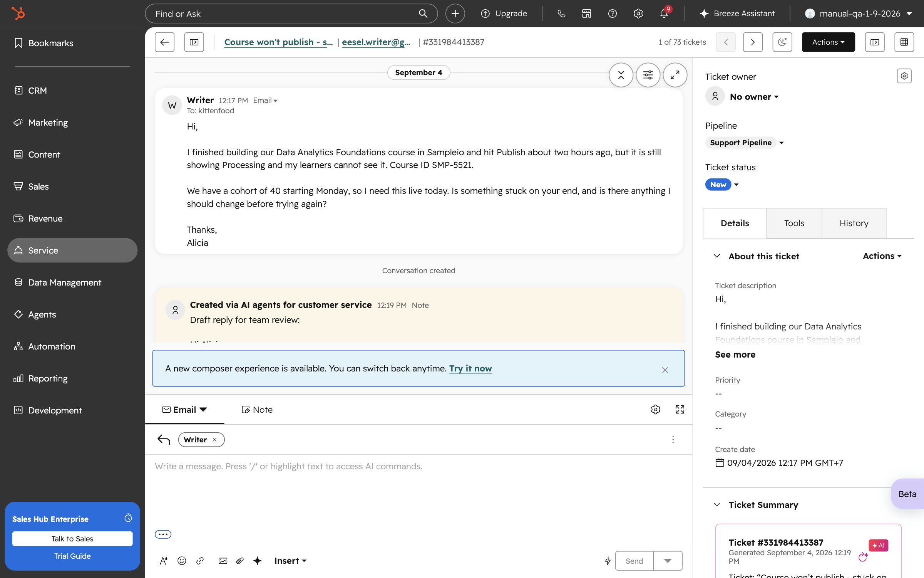Screen dimensions: 924x578
Task: Open Automation in the left navigation
Action: pyautogui.click(x=72, y=346)
